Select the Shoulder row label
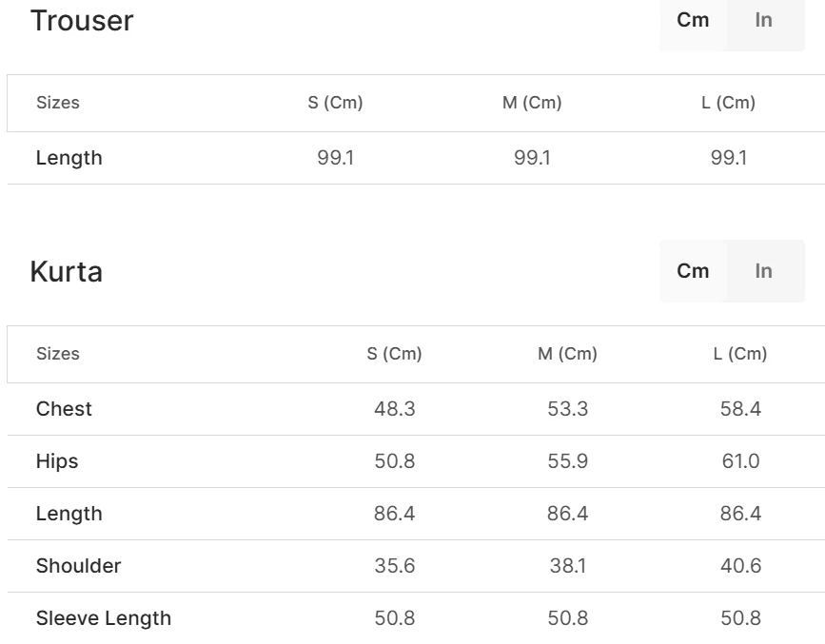Viewport: 825px width, 644px height. pos(78,566)
